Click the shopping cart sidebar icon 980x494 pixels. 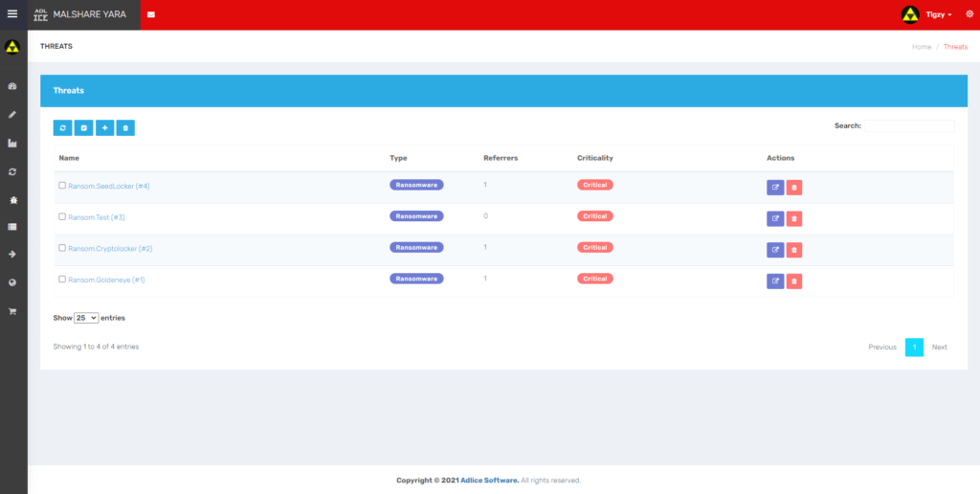12,311
